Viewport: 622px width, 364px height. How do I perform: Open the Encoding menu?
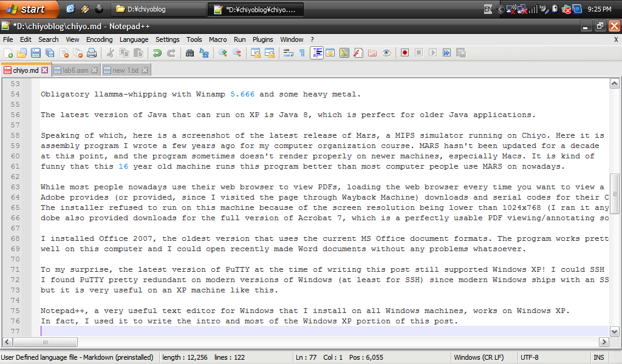pyautogui.click(x=99, y=39)
